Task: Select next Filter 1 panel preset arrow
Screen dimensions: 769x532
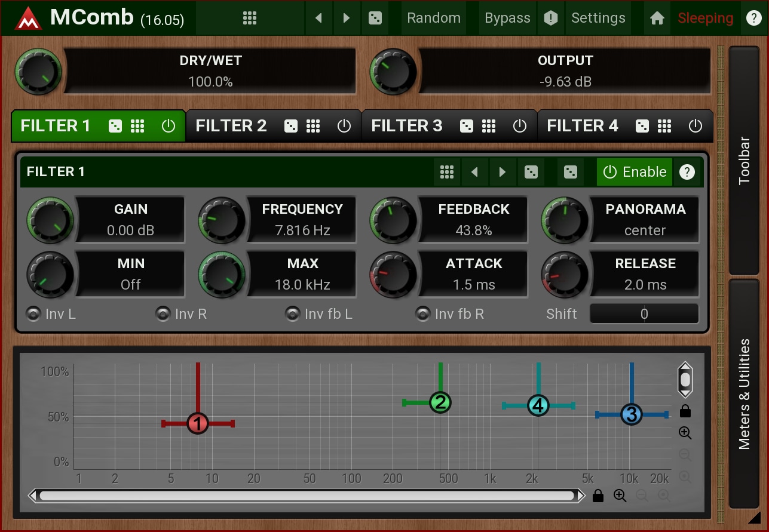Action: (503, 172)
